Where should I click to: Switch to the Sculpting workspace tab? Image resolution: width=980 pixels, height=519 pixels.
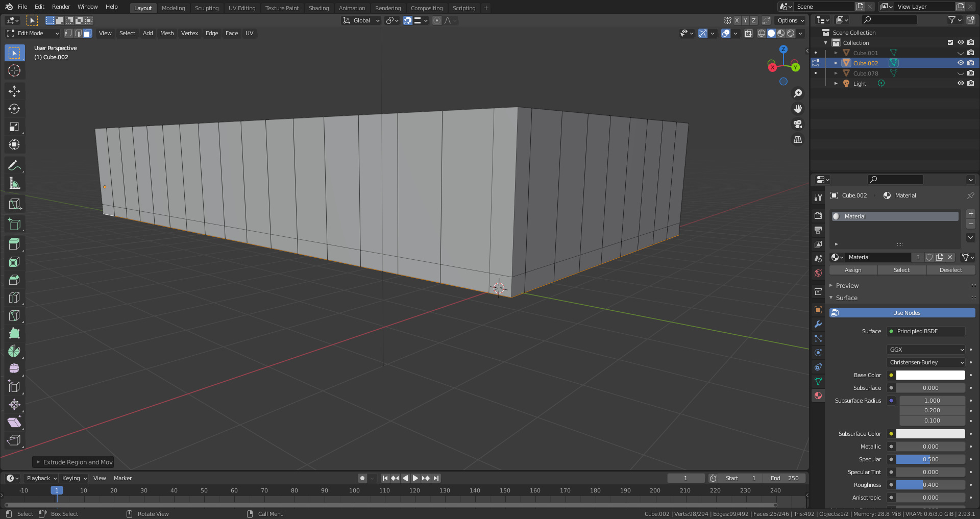pyautogui.click(x=206, y=8)
